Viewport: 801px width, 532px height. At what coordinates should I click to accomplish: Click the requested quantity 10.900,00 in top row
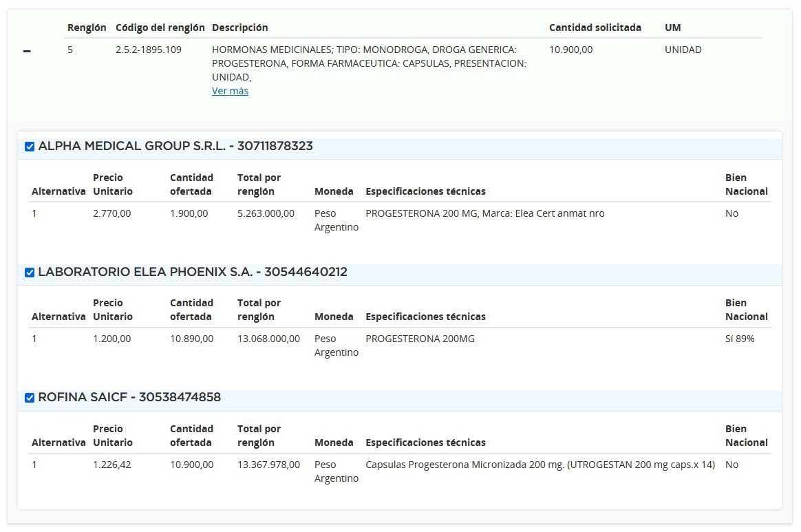coord(570,50)
